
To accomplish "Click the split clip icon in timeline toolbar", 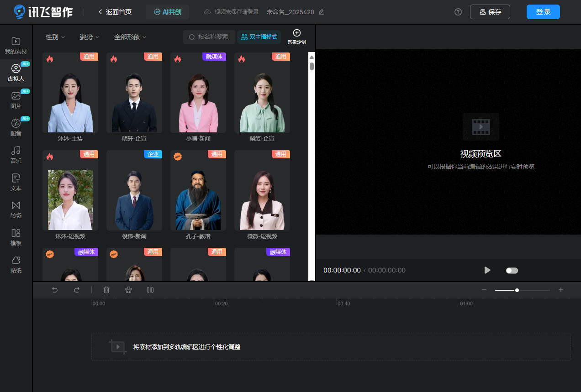I will coord(150,290).
